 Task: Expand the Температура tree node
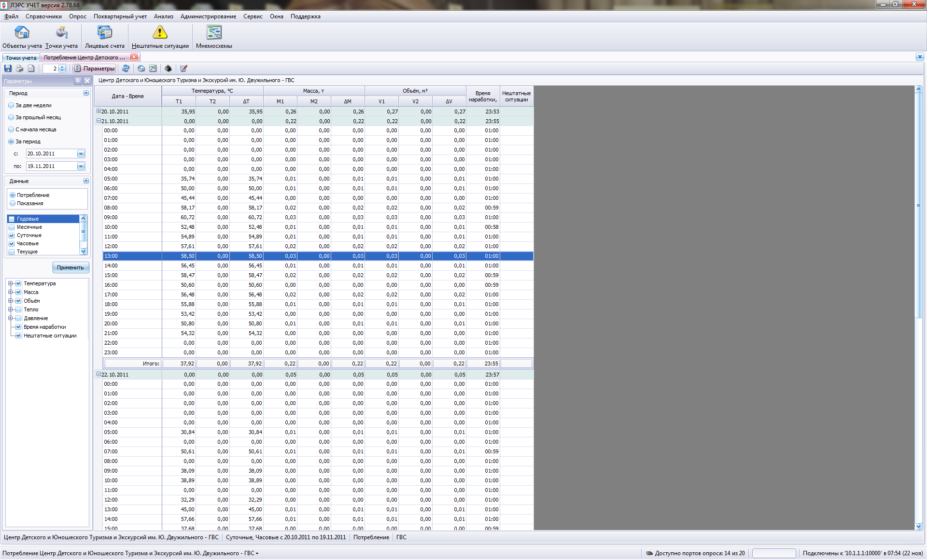(11, 283)
